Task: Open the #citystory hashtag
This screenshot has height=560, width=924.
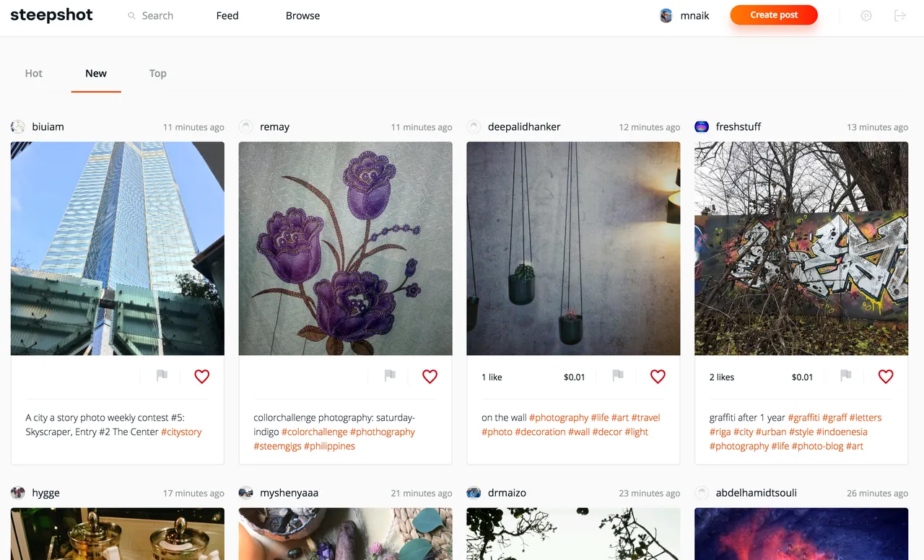Action: (181, 432)
